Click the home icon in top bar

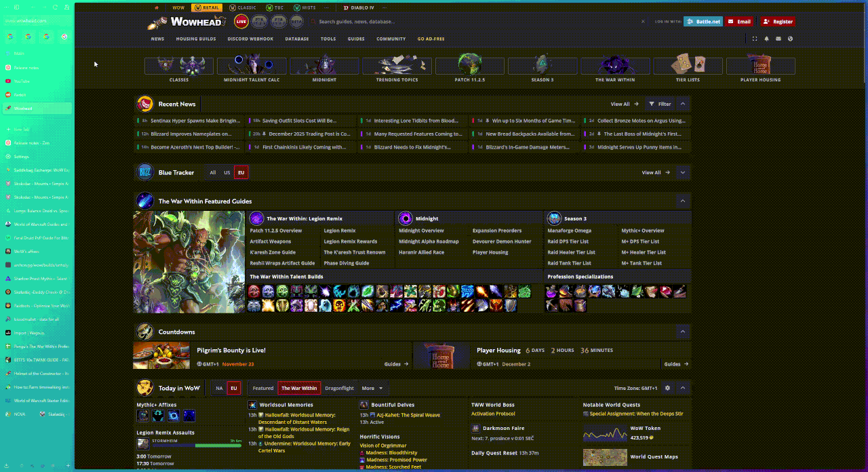[x=157, y=7]
